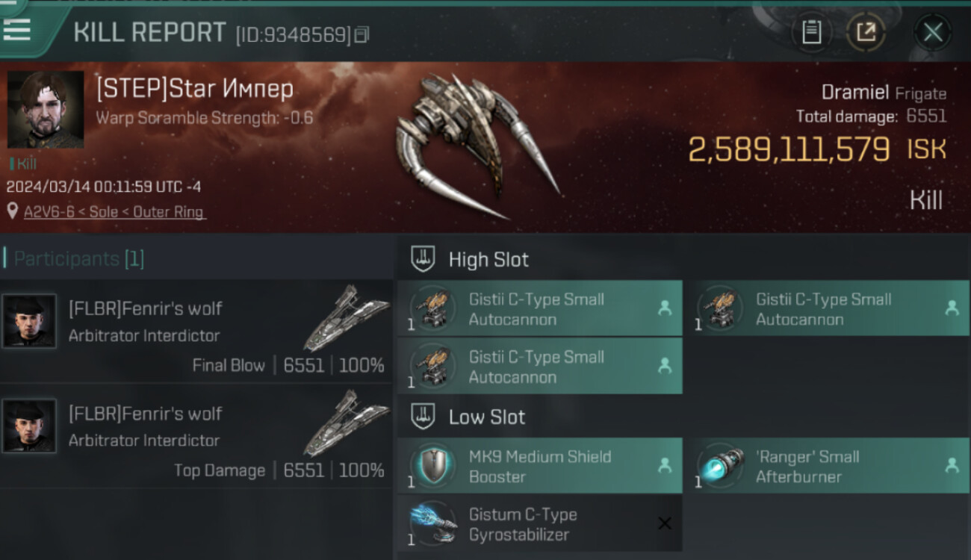Open A2V6-6 location link
The width and height of the screenshot is (971, 560).
114,212
